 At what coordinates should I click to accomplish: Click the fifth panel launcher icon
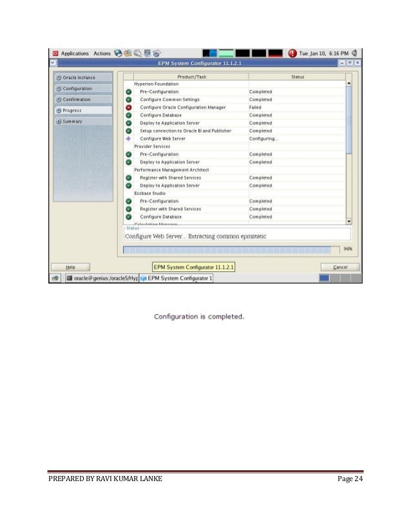click(157, 53)
